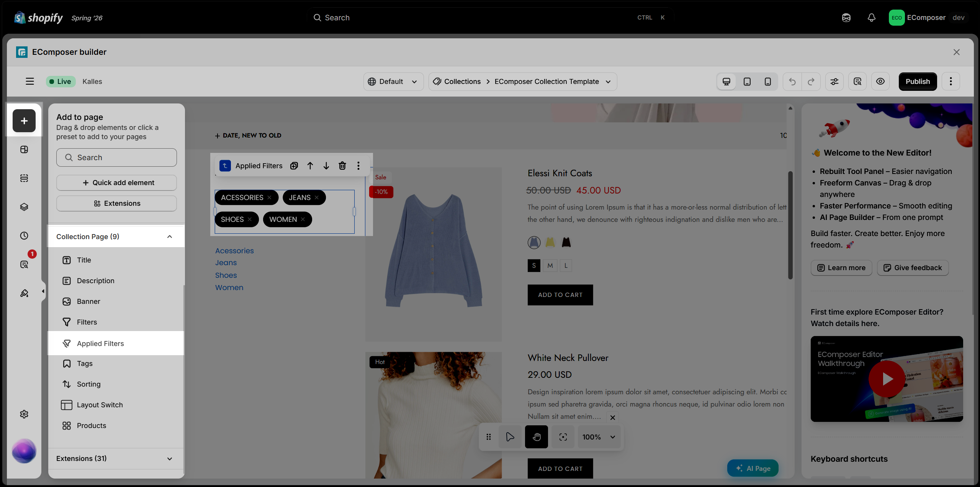Open the Shopify sidekick assistant icon
980x487 pixels.
(x=846, y=18)
